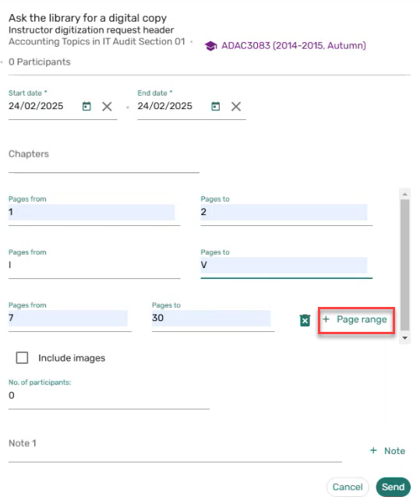Click the No. of participants field

[x=109, y=396]
